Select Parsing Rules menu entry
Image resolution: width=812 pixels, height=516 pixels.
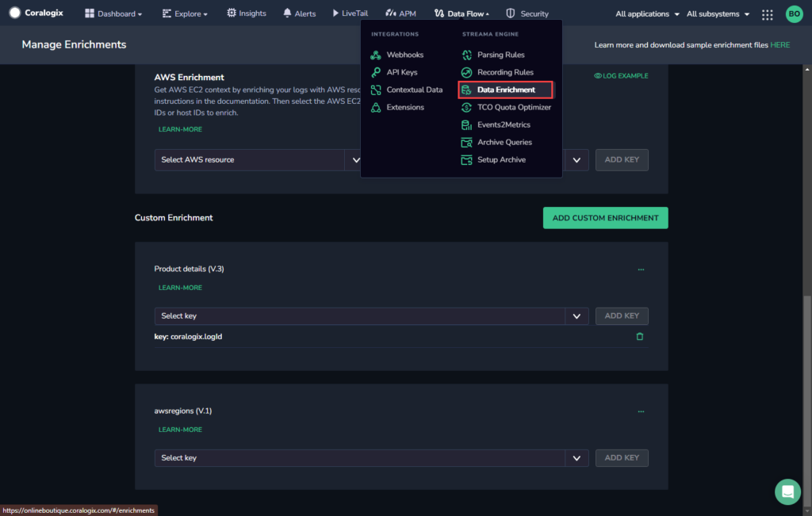click(x=501, y=55)
